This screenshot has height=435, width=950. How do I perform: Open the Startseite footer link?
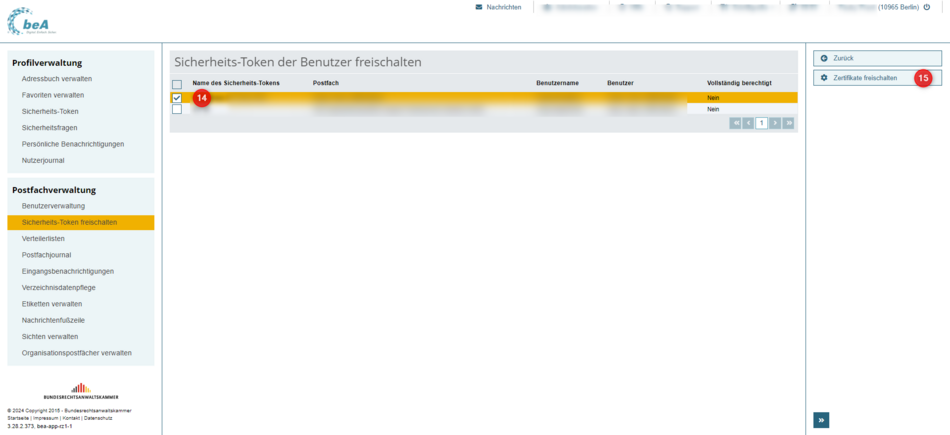point(19,418)
